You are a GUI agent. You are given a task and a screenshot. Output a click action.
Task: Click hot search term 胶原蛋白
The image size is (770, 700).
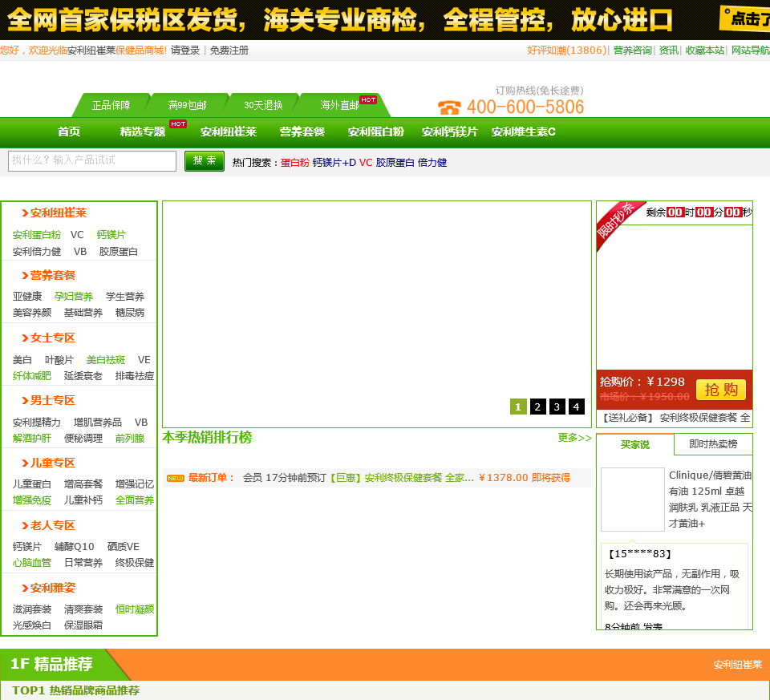pyautogui.click(x=395, y=163)
